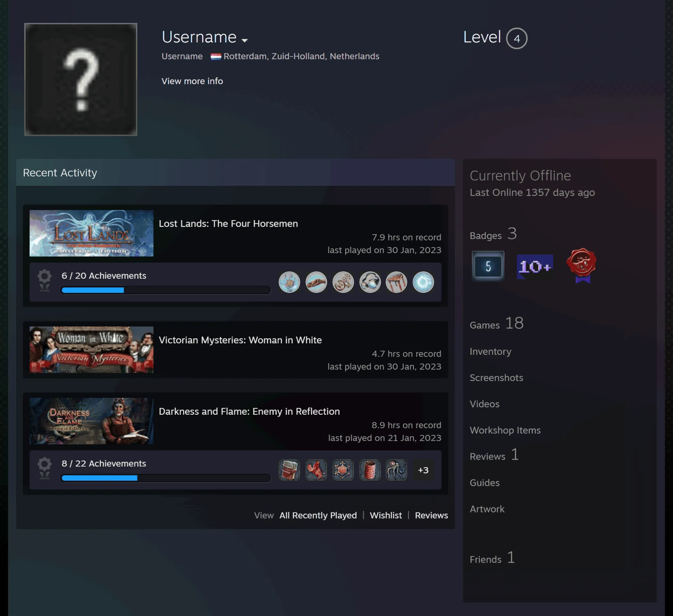Open the +3 more achievements button

423,470
